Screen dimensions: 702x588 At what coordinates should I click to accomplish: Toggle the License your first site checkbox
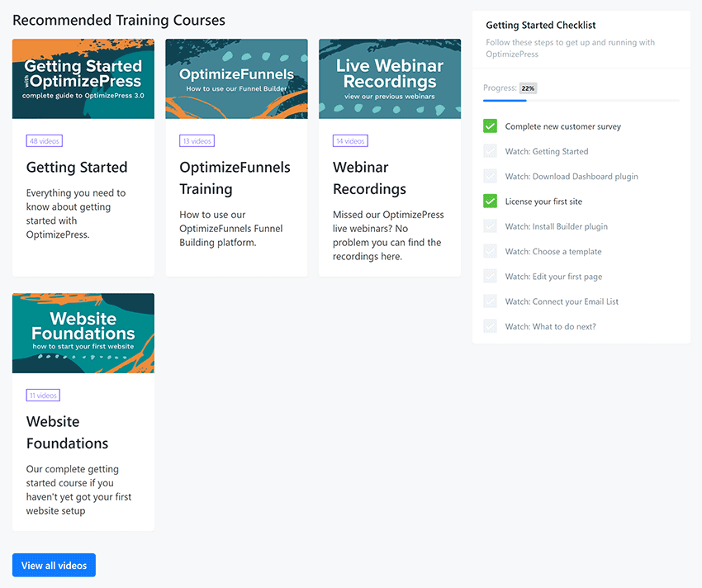[491, 201]
